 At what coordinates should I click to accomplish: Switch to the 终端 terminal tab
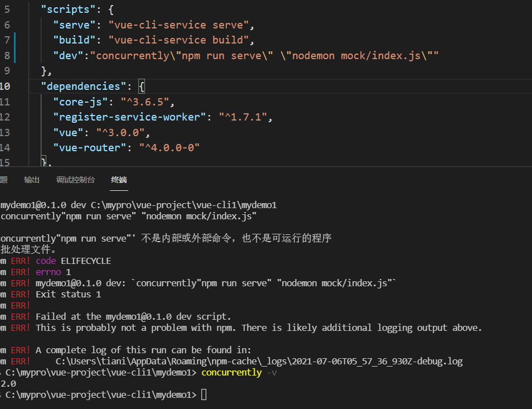point(119,180)
